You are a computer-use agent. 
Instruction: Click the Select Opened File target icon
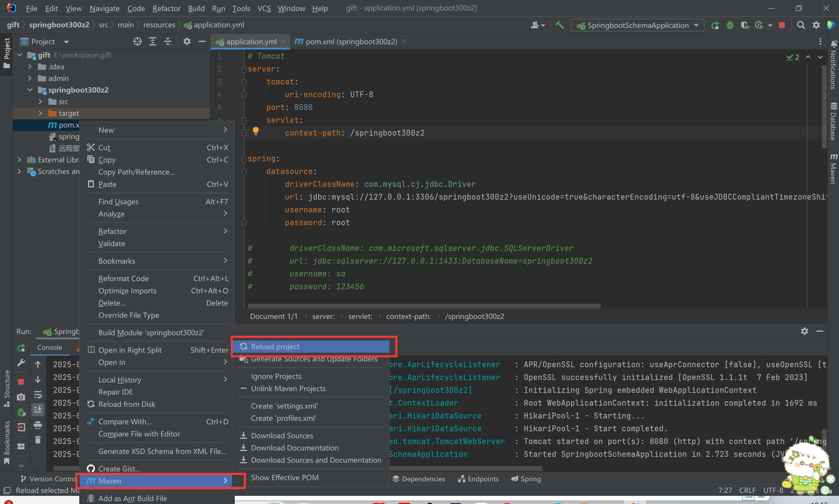[137, 41]
